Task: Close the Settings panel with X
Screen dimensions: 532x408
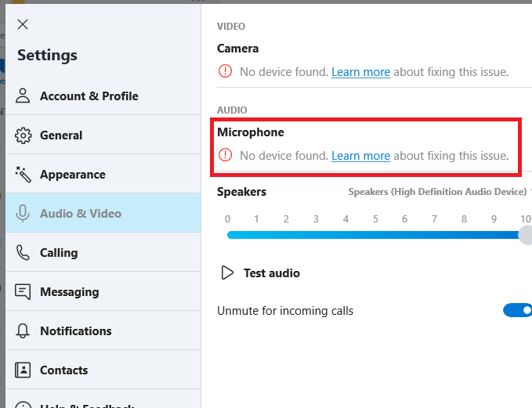Action: point(23,24)
